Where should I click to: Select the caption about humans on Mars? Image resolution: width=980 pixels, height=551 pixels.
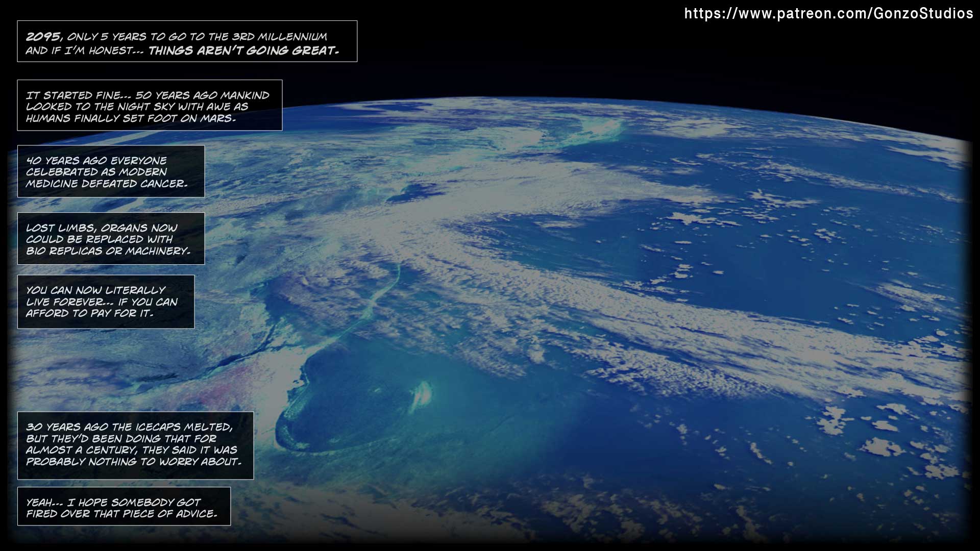(150, 106)
